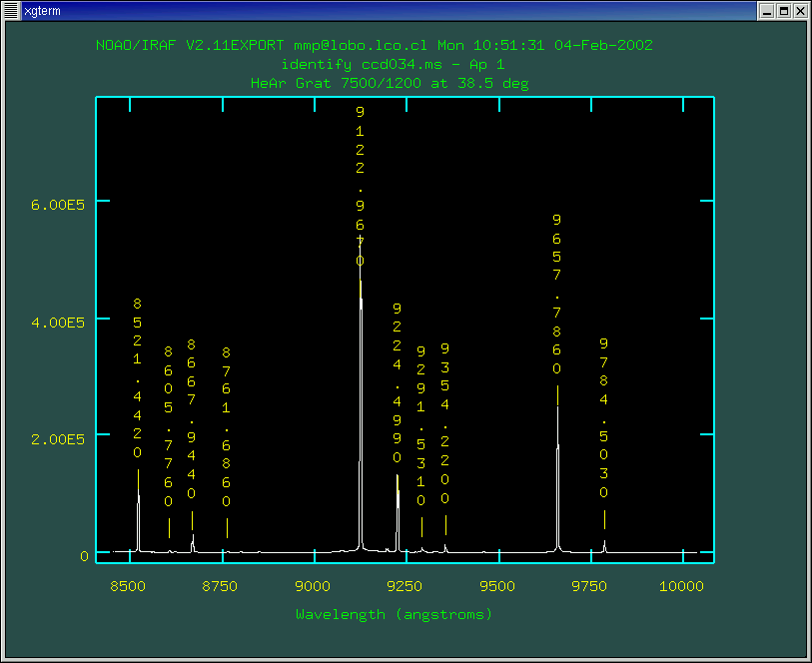
Task: Maximize the xgterm window
Action: pos(784,11)
